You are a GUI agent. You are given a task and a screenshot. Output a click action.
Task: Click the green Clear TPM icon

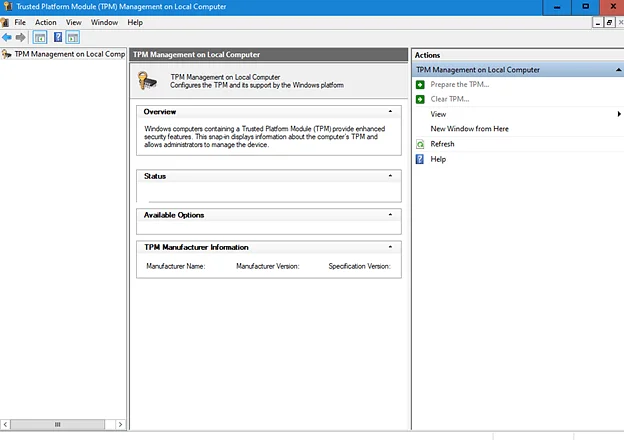tap(420, 99)
